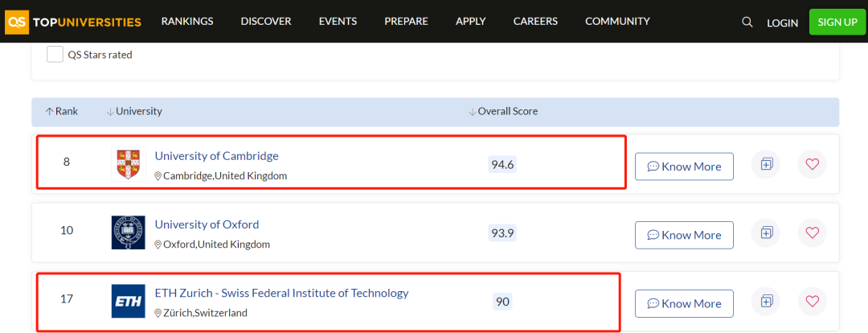Click the University of Cambridge crest thumbnail
Viewport: 868px width, 333px height.
128,163
